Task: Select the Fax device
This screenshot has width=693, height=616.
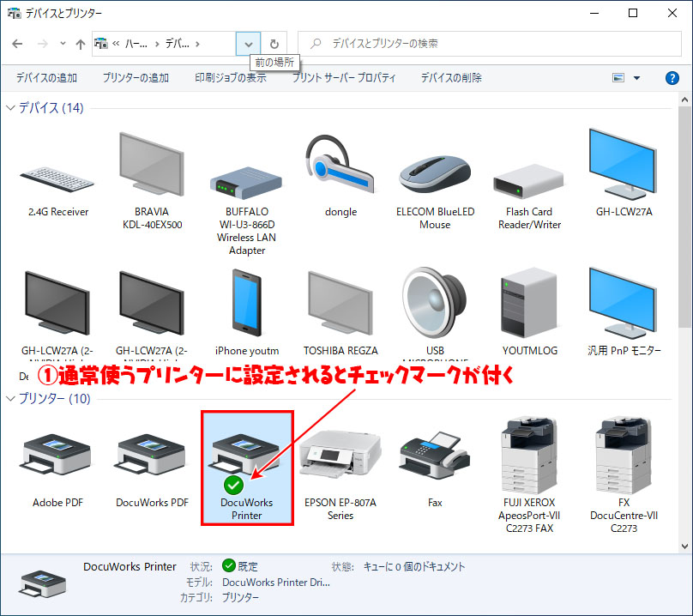Action: (x=435, y=468)
